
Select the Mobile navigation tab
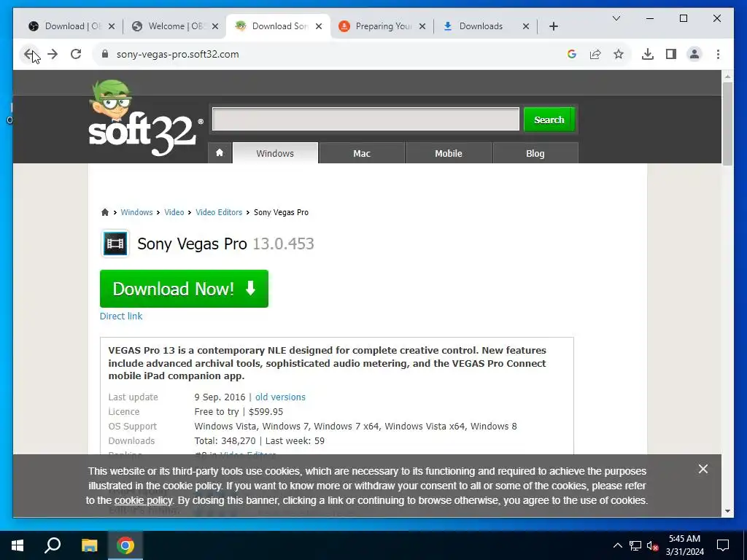click(x=449, y=153)
